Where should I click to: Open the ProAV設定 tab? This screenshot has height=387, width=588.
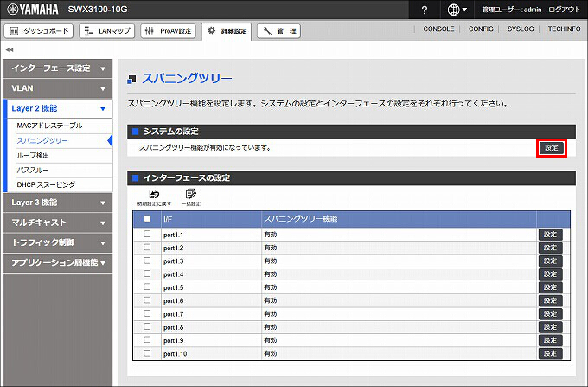169,31
